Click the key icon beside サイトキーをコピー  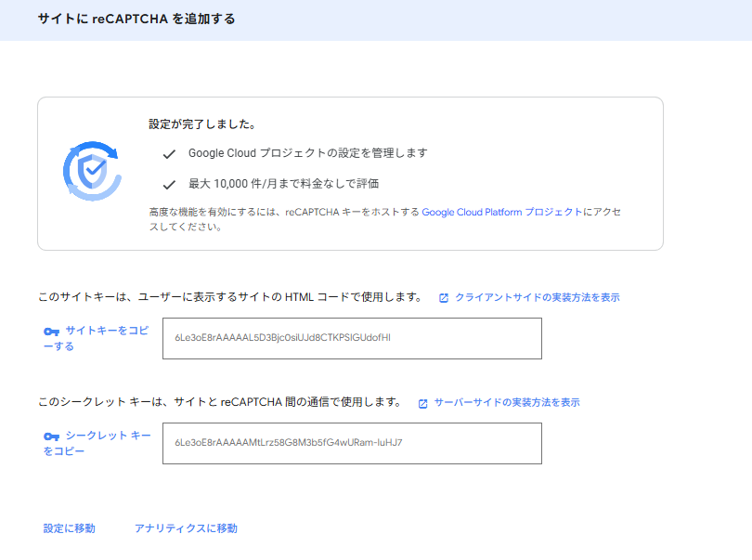point(51,332)
